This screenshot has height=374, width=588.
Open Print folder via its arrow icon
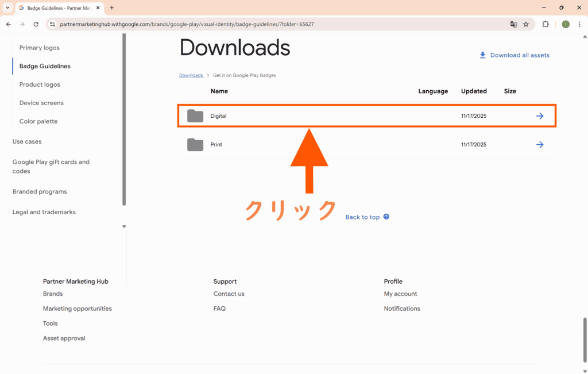540,145
